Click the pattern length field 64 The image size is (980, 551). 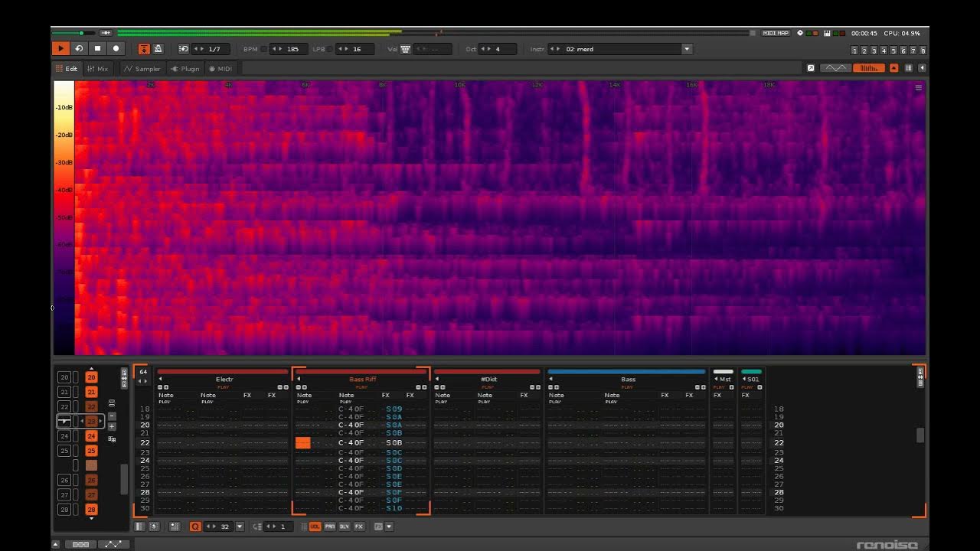[x=142, y=372]
